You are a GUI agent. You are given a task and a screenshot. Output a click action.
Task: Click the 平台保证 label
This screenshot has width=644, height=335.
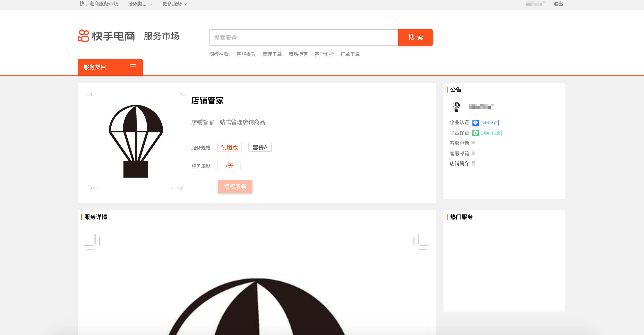pos(459,133)
